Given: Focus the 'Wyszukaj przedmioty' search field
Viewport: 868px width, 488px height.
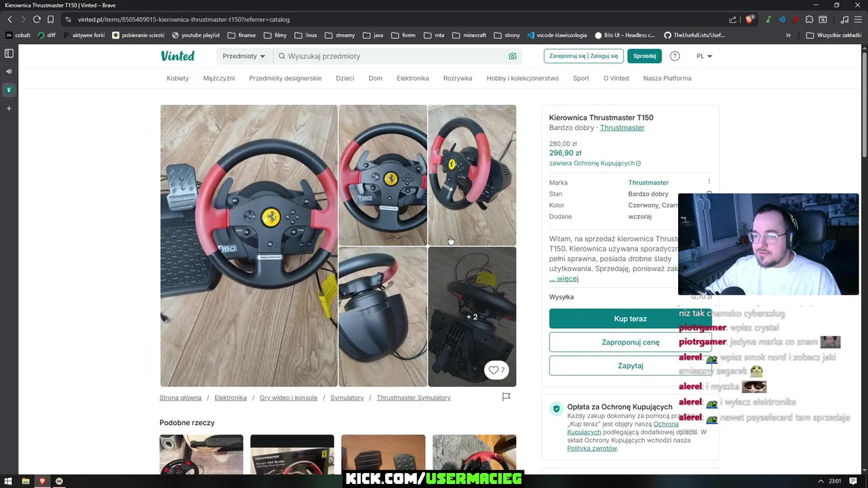Looking at the screenshot, I should pyautogui.click(x=397, y=56).
